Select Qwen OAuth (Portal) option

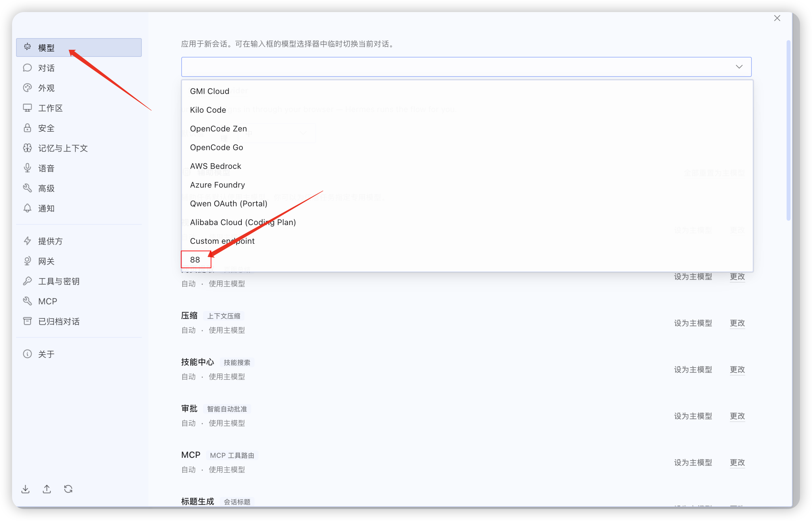coord(467,204)
